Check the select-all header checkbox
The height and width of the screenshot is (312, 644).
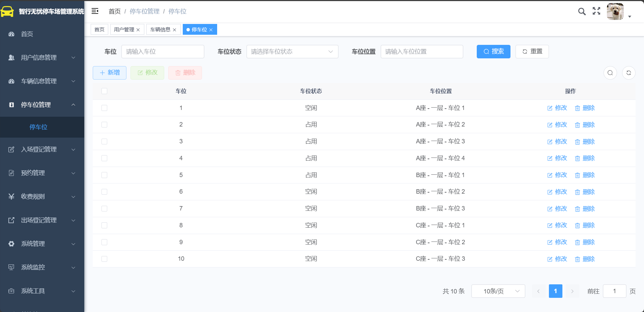pyautogui.click(x=105, y=91)
